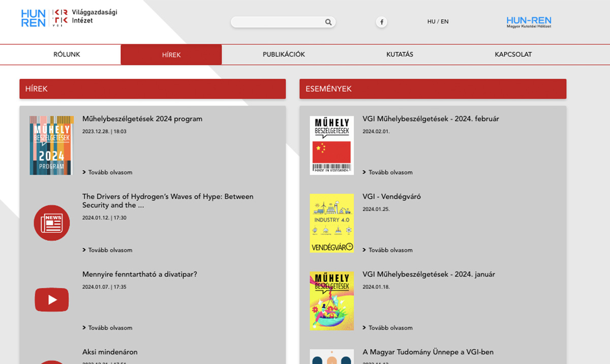This screenshot has width=610, height=364.
Task: Click the Facebook icon in the header
Action: tap(381, 22)
